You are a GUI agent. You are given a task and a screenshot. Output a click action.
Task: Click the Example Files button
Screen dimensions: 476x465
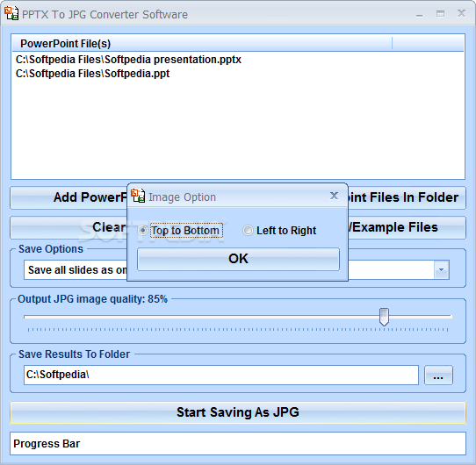pyautogui.click(x=407, y=227)
